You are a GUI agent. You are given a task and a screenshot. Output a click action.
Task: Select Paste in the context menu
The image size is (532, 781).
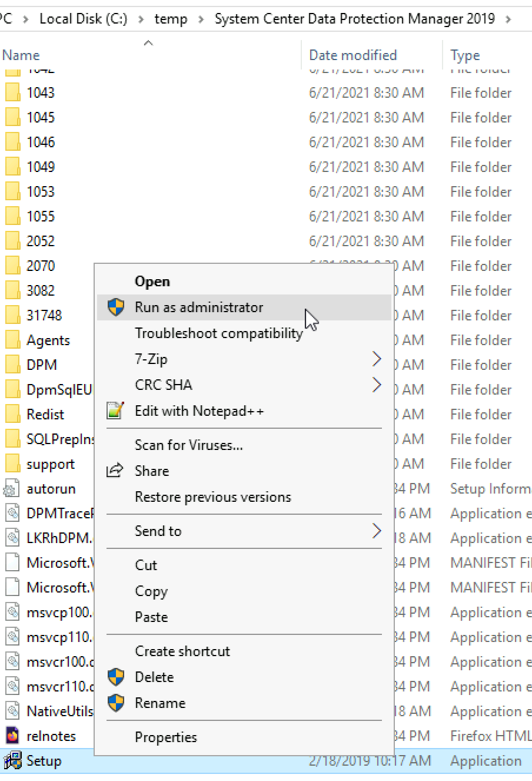point(151,617)
